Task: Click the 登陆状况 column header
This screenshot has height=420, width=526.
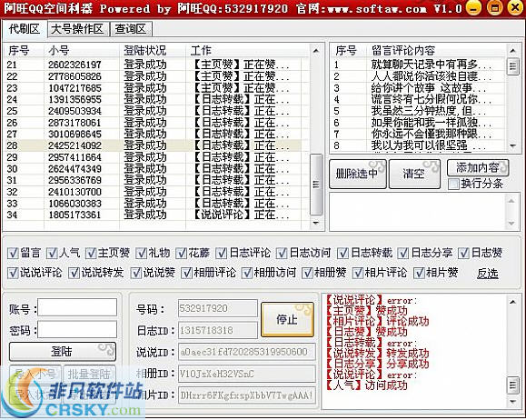Action: (x=153, y=51)
